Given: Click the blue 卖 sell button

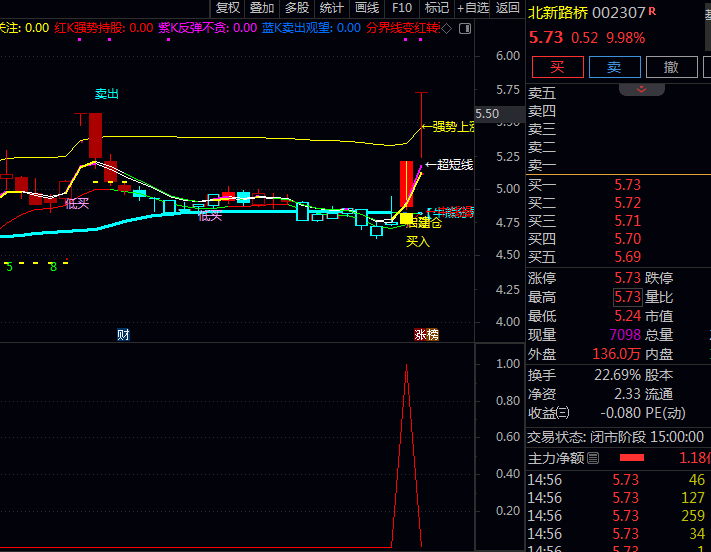Looking at the screenshot, I should pos(614,67).
